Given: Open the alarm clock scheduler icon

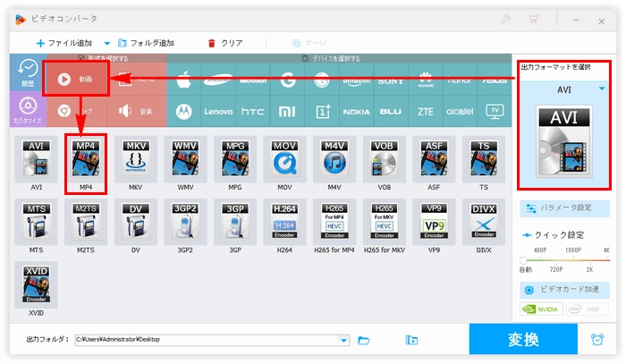Looking at the screenshot, I should [596, 340].
